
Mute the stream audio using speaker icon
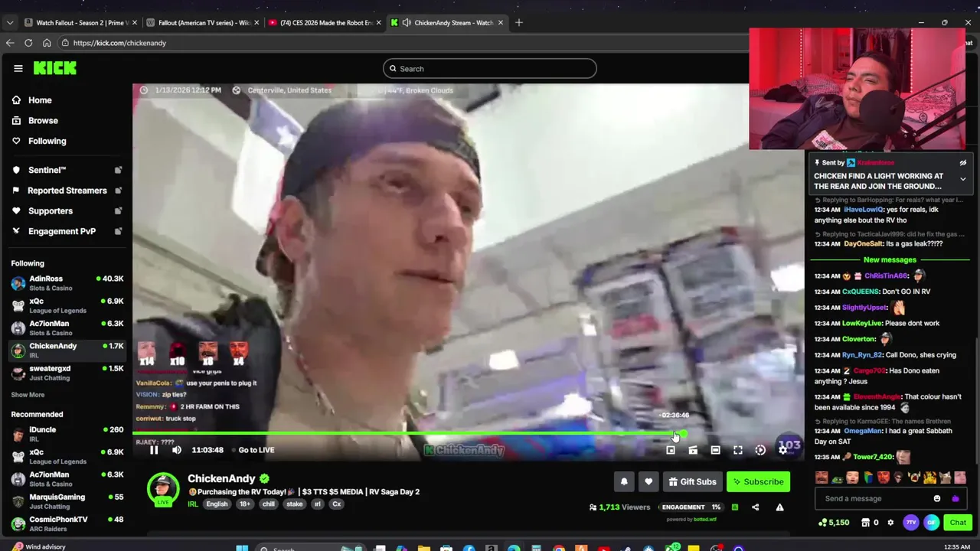click(177, 450)
